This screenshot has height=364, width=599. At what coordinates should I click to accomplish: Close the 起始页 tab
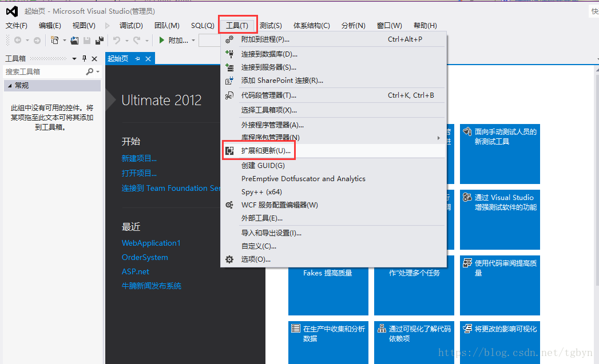tap(148, 58)
